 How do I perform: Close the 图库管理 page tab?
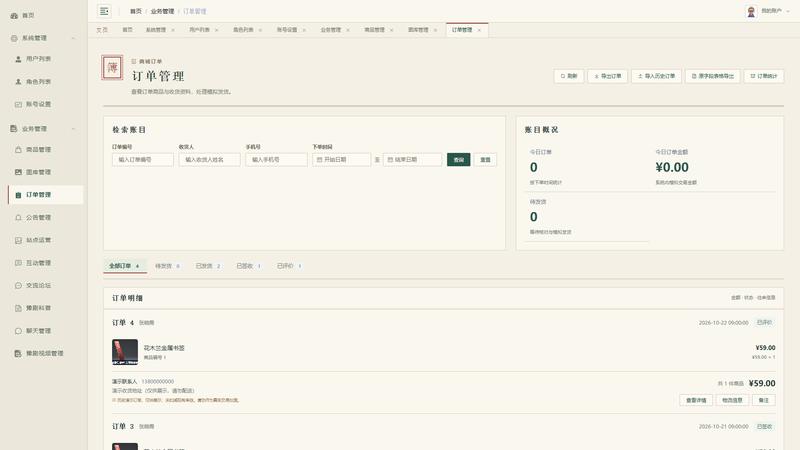pyautogui.click(x=435, y=31)
